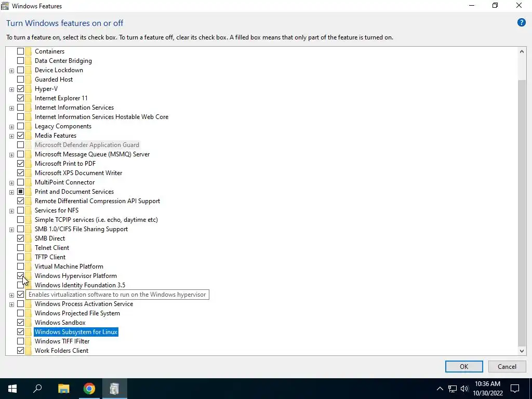
Task: Click the scroll down arrow
Action: coord(522,351)
